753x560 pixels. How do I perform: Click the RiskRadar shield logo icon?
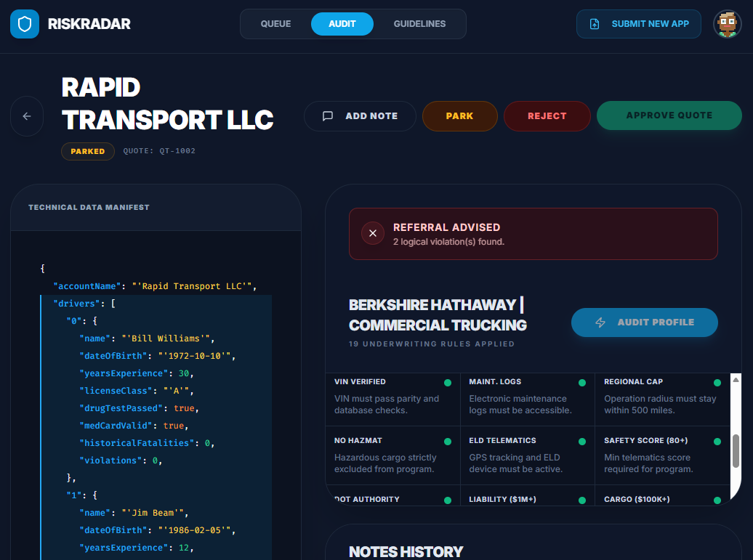(25, 24)
